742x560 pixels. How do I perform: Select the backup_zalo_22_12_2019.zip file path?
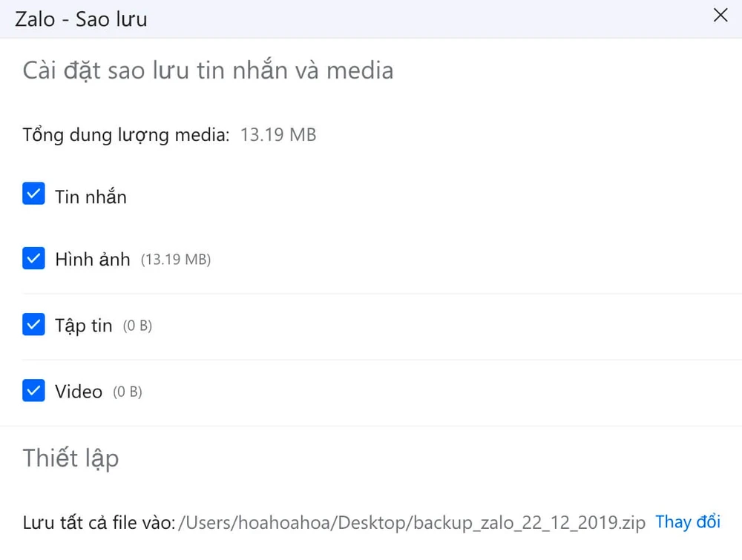coord(410,521)
